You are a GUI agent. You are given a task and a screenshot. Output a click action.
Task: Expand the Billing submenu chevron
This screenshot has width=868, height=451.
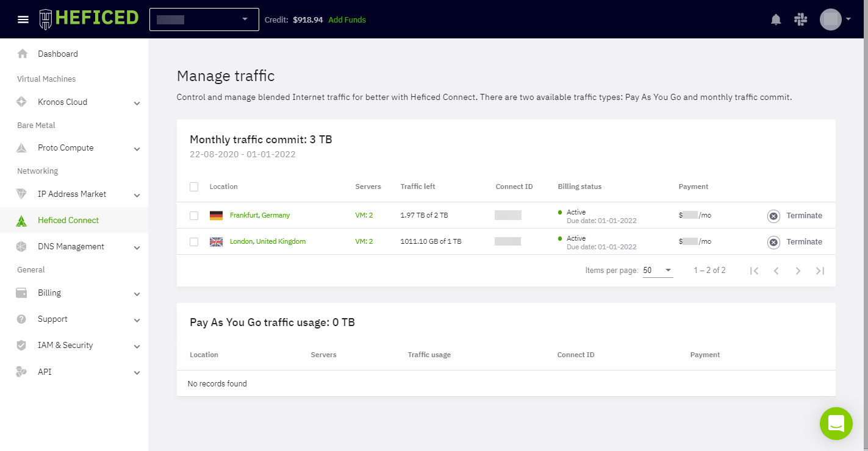coord(137,294)
